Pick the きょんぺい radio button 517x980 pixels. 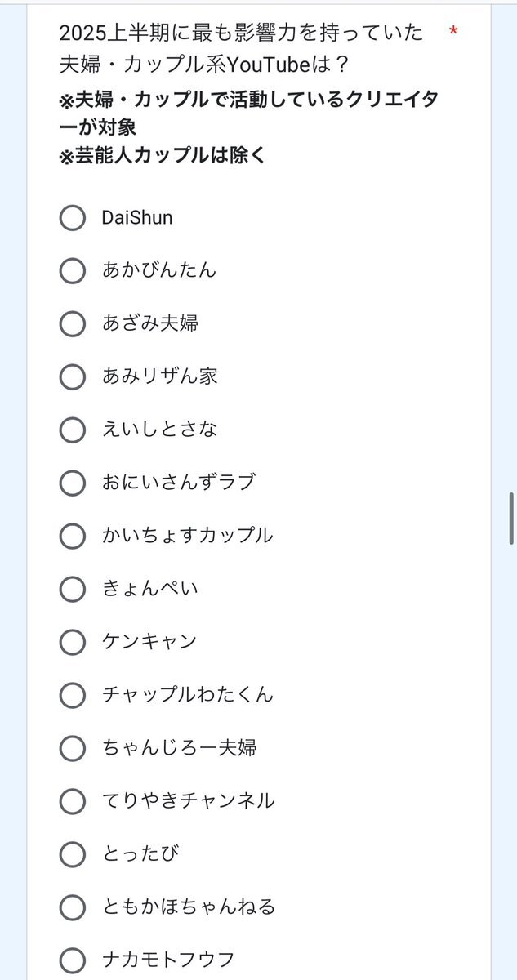click(x=73, y=590)
